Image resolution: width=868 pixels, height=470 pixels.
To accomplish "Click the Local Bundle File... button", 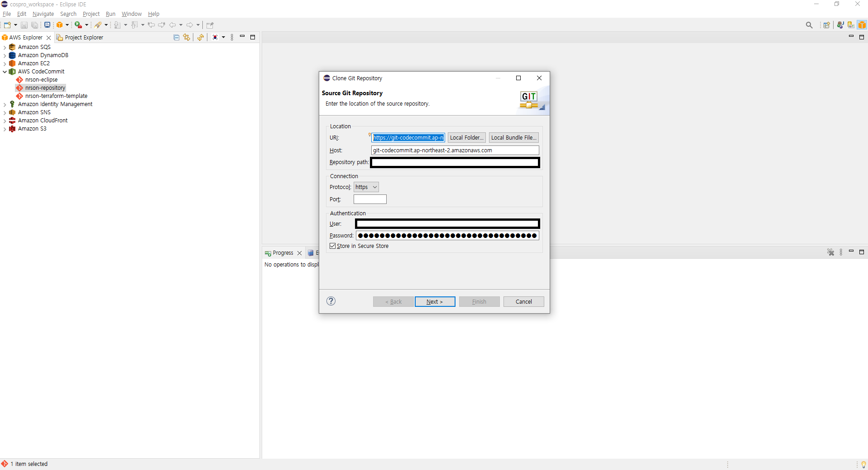I will [x=513, y=138].
